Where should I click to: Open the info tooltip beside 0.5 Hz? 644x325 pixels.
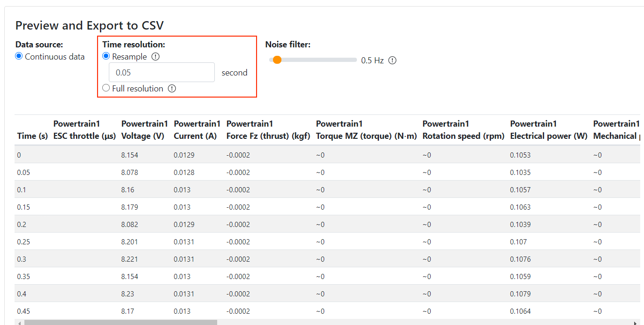point(393,60)
